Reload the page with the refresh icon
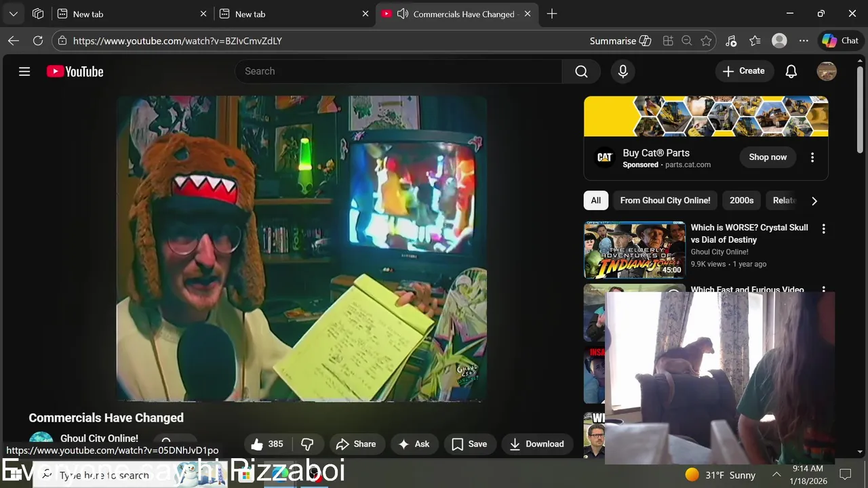Image resolution: width=868 pixels, height=488 pixels. [x=38, y=41]
